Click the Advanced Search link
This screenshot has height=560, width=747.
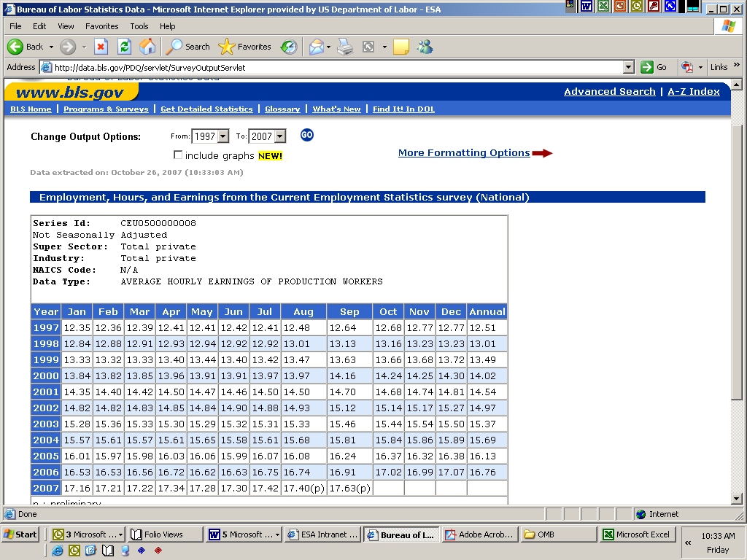pyautogui.click(x=609, y=92)
